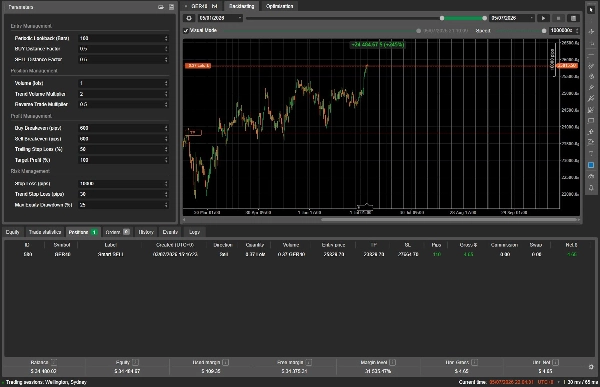Sort positions by Symbol column header
Viewport: 600px width, 387px height.
62,245
